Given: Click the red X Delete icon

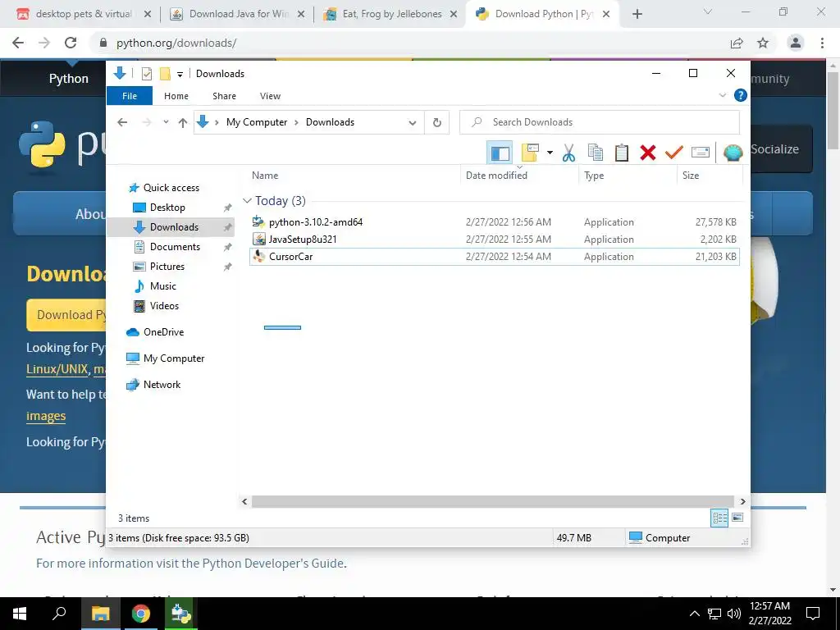Looking at the screenshot, I should coord(648,153).
